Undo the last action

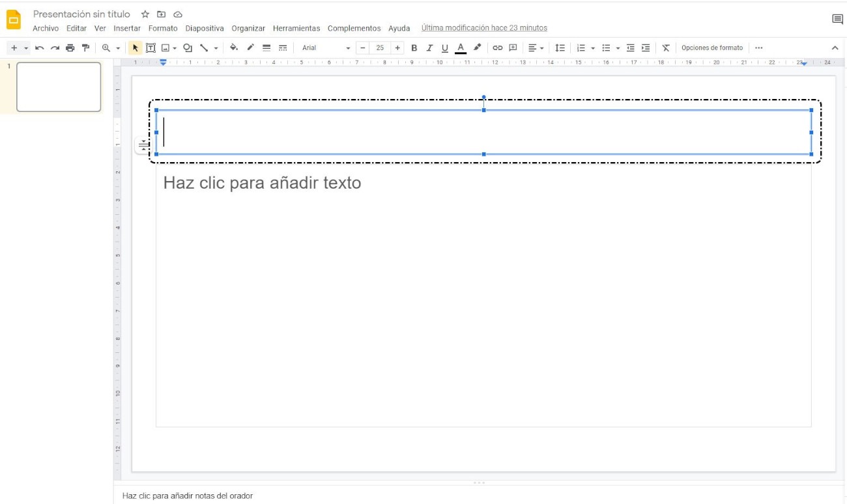click(x=40, y=48)
